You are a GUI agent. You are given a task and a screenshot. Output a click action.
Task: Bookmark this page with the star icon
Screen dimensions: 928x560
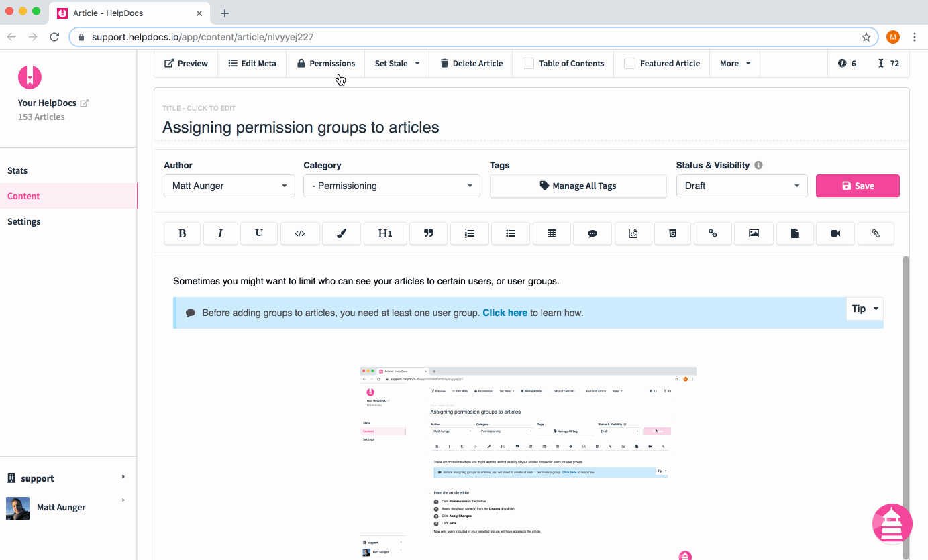pos(866,37)
